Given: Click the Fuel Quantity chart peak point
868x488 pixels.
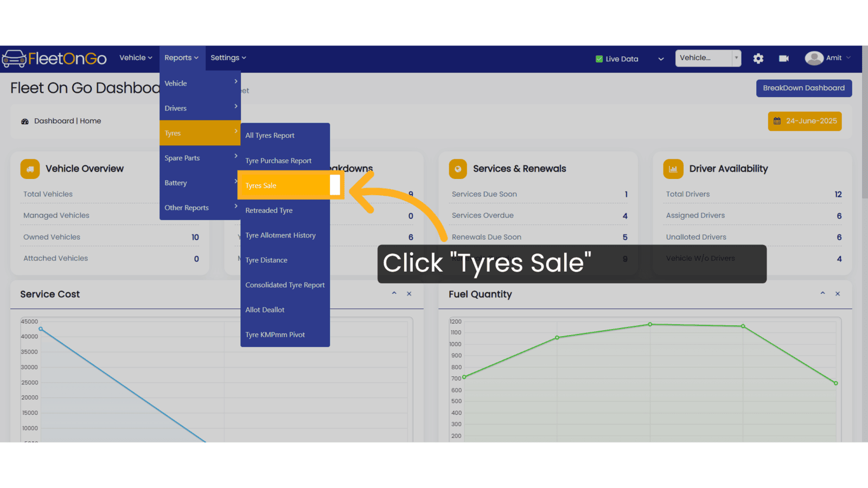Looking at the screenshot, I should coord(650,324).
